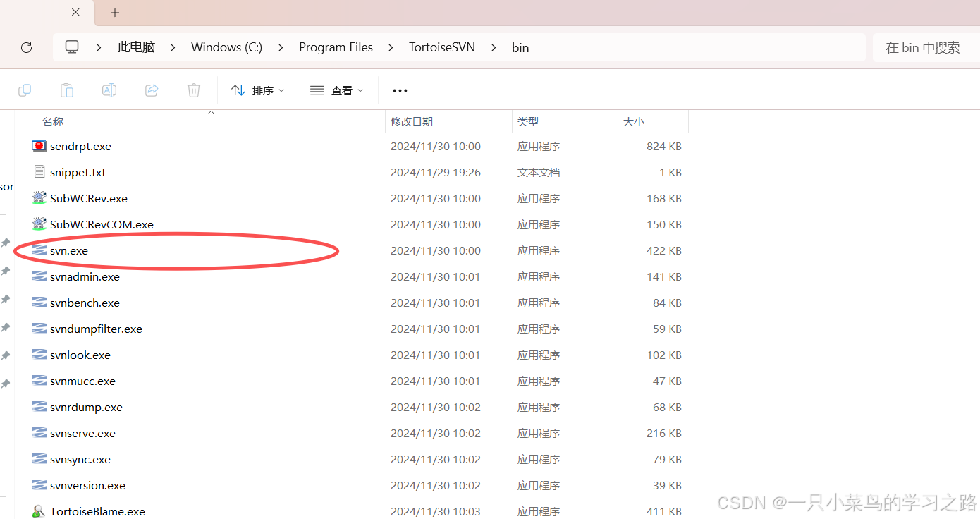
Task: Select the svnlook.exe file name
Action: click(80, 355)
